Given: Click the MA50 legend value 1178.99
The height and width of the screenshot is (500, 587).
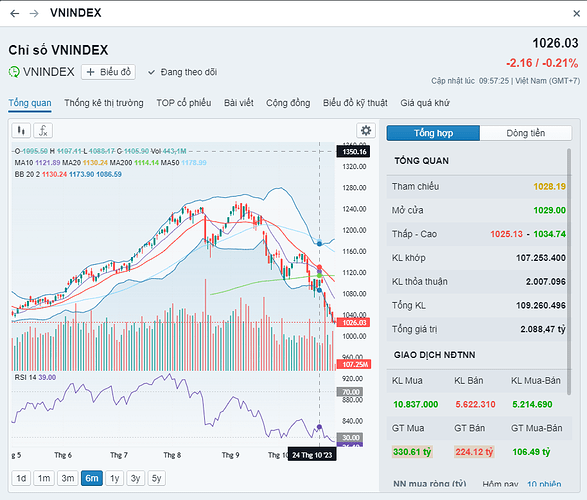Looking at the screenshot, I should pyautogui.click(x=194, y=162).
